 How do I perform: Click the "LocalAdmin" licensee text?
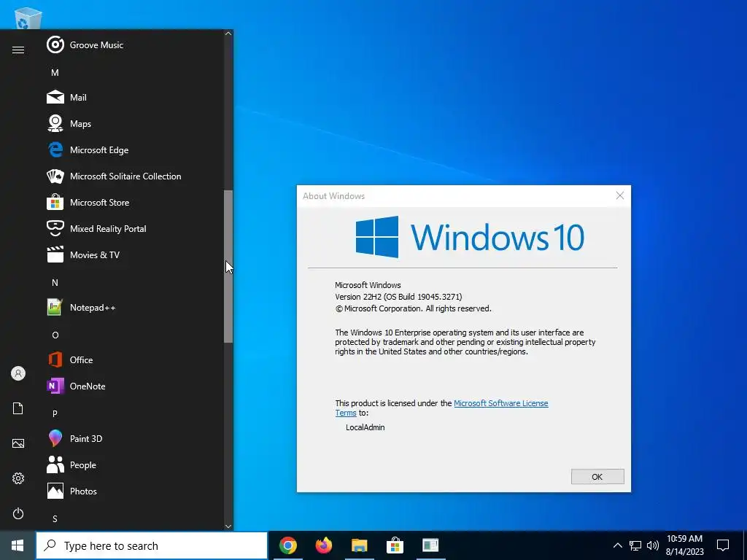click(365, 427)
